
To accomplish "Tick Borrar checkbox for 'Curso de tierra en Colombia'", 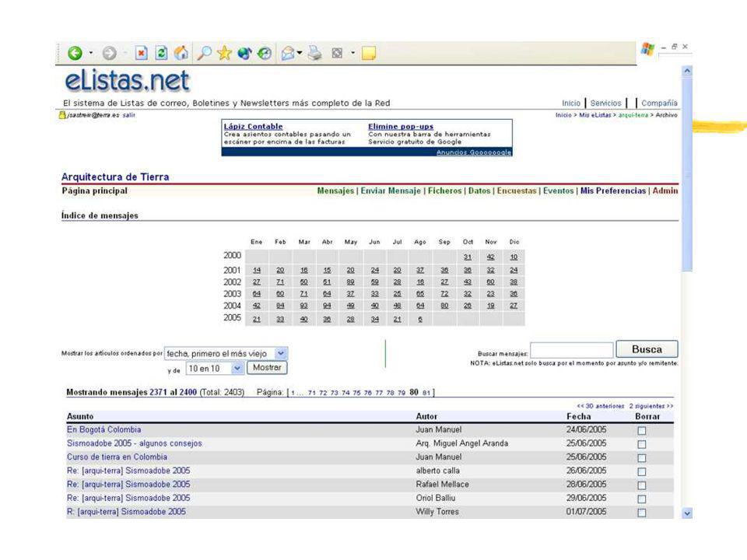I will [642, 458].
